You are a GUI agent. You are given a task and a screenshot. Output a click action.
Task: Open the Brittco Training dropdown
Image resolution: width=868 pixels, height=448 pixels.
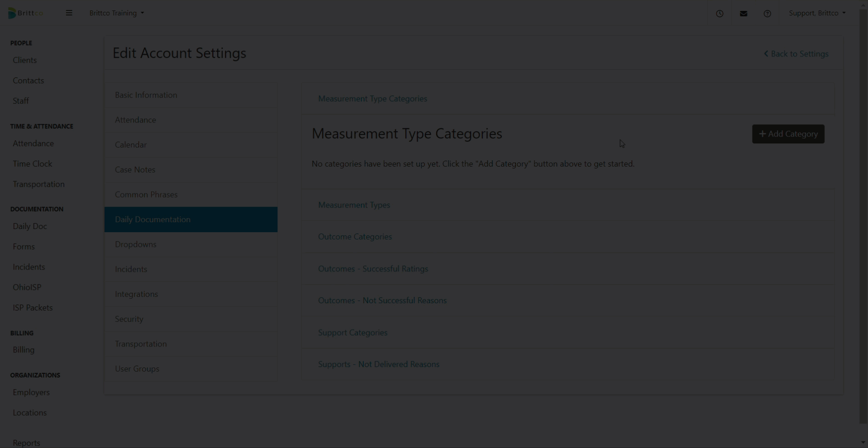tap(116, 13)
